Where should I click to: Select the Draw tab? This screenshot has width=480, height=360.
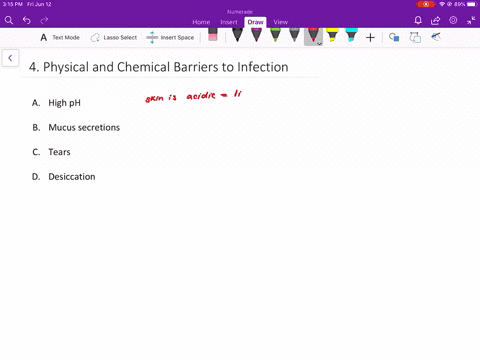(255, 22)
